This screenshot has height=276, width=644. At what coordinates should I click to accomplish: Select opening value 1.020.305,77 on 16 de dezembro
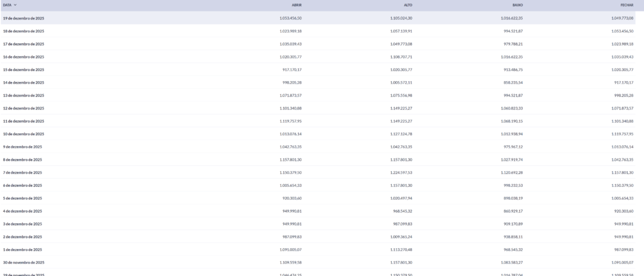pos(290,57)
